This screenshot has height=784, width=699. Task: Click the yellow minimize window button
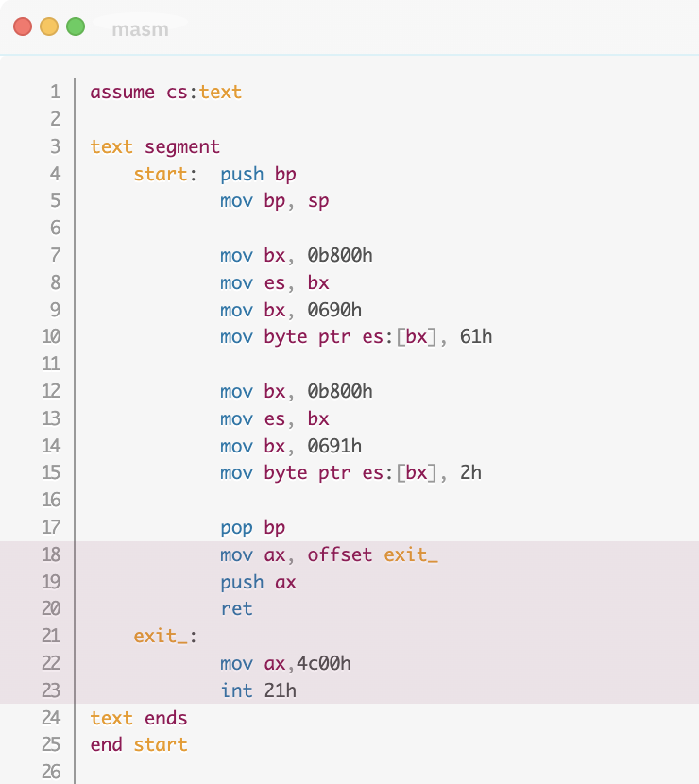coord(49,27)
